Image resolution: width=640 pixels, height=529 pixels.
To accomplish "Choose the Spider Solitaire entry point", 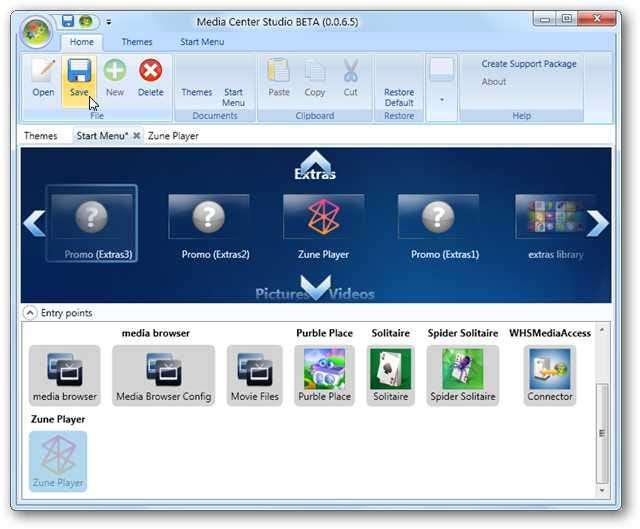I will click(462, 375).
